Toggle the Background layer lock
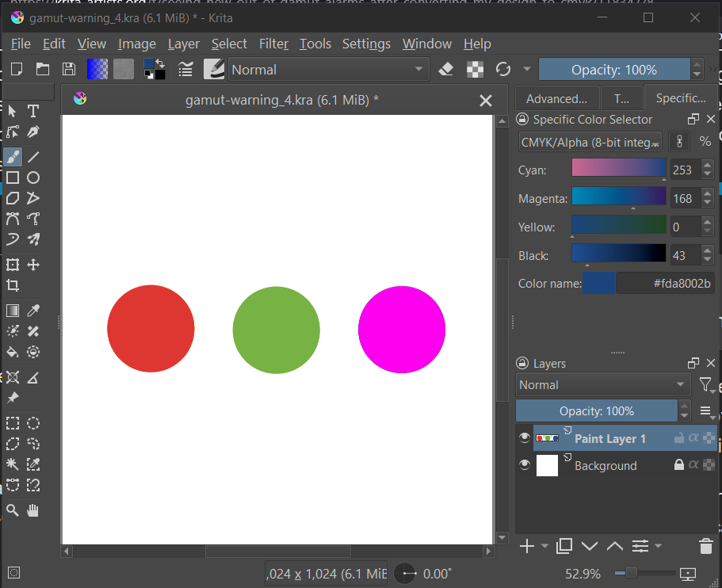722x588 pixels. point(678,466)
